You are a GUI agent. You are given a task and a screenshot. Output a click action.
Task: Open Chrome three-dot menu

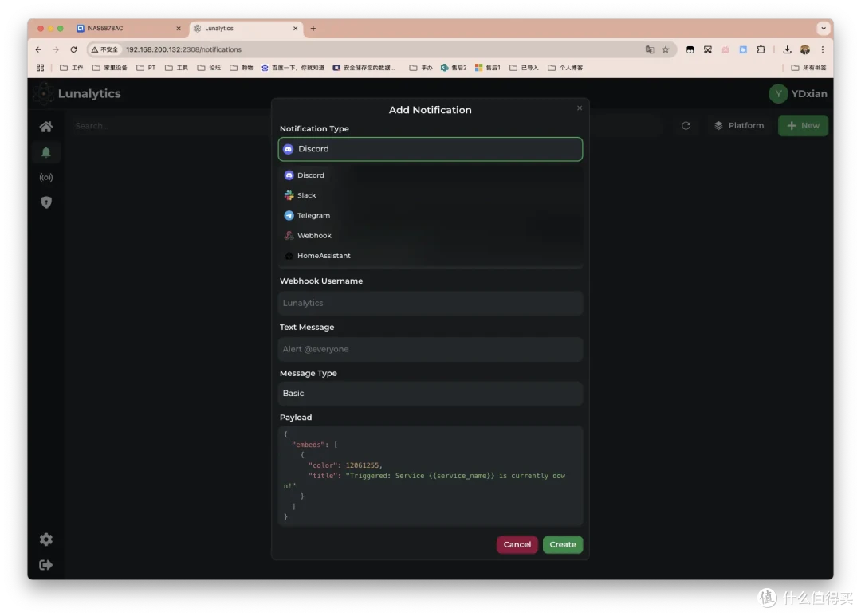(823, 49)
